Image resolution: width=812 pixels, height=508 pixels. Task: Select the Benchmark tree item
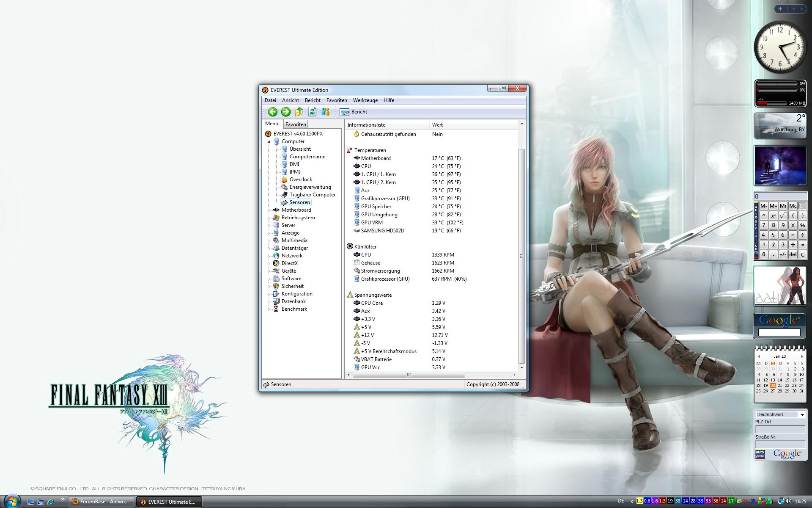coord(294,309)
